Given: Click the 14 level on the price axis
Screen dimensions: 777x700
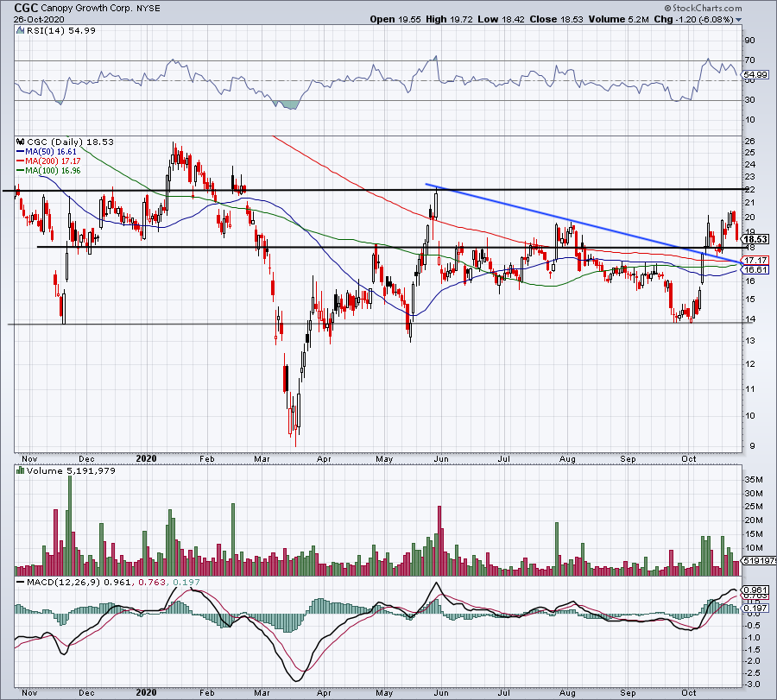Looking at the screenshot, I should (749, 319).
